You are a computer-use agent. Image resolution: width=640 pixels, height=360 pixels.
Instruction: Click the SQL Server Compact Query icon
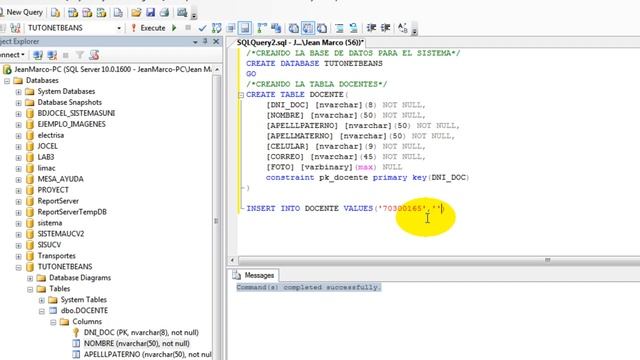pos(118,13)
